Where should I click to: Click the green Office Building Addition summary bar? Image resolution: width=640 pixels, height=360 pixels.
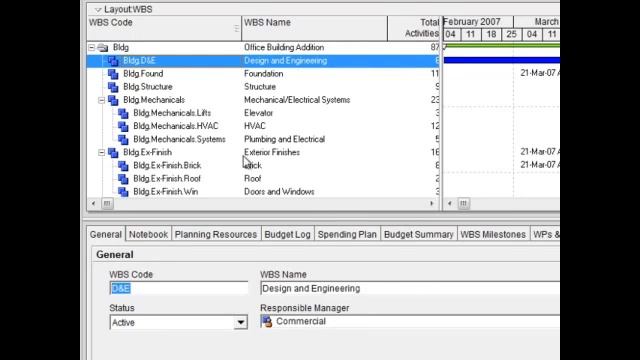(x=502, y=46)
